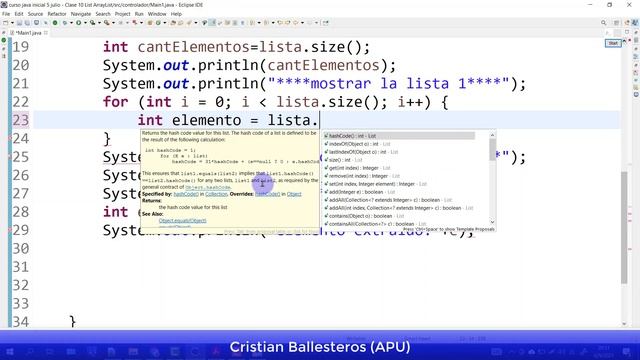Click the Open Perspective icon
Viewport: 640px width, 360px height.
(x=617, y=23)
